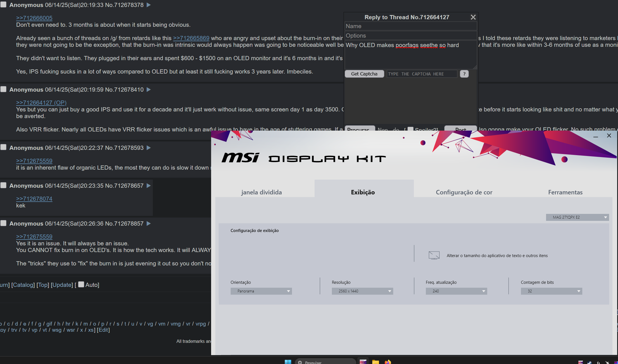618x364 pixels.
Task: Open MSI Display Kit from the taskbar
Action: pos(363,361)
